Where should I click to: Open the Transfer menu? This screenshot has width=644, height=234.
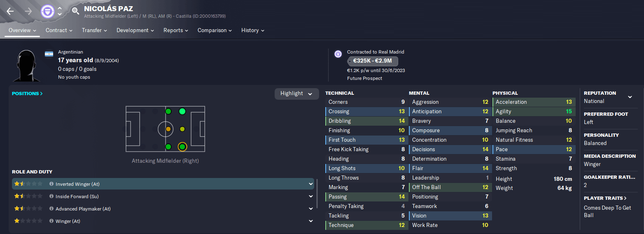tap(94, 30)
